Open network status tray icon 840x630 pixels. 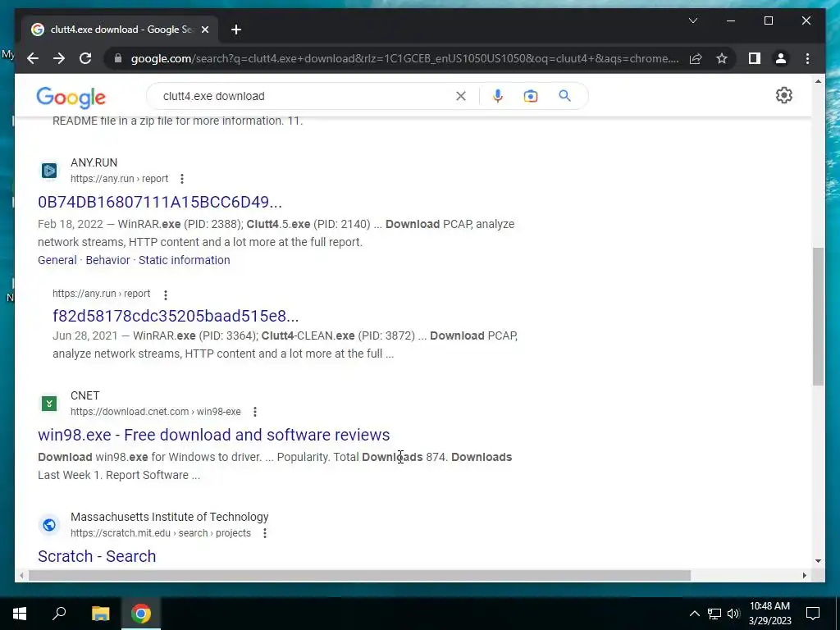click(x=714, y=614)
